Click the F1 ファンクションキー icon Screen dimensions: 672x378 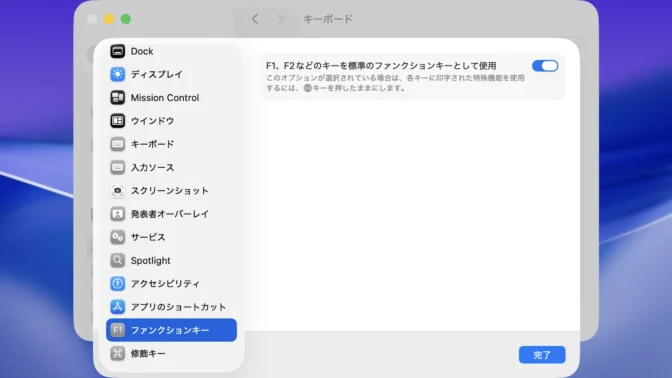click(x=117, y=330)
